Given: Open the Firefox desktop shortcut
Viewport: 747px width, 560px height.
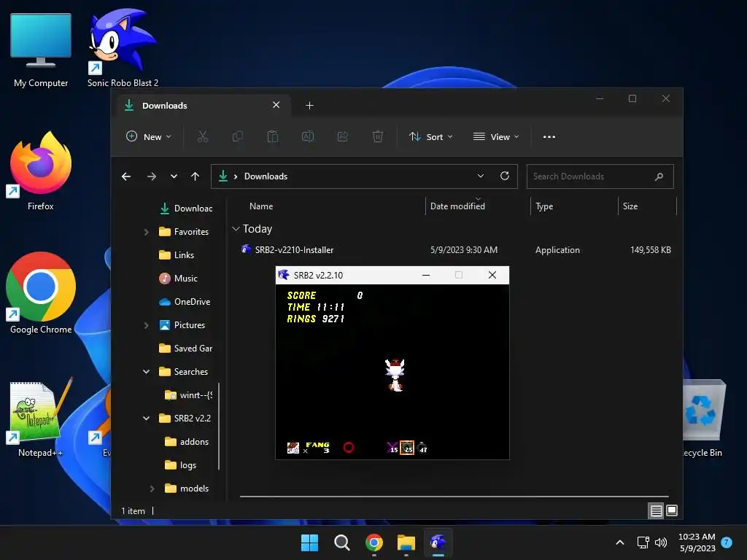Looking at the screenshot, I should (x=41, y=171).
